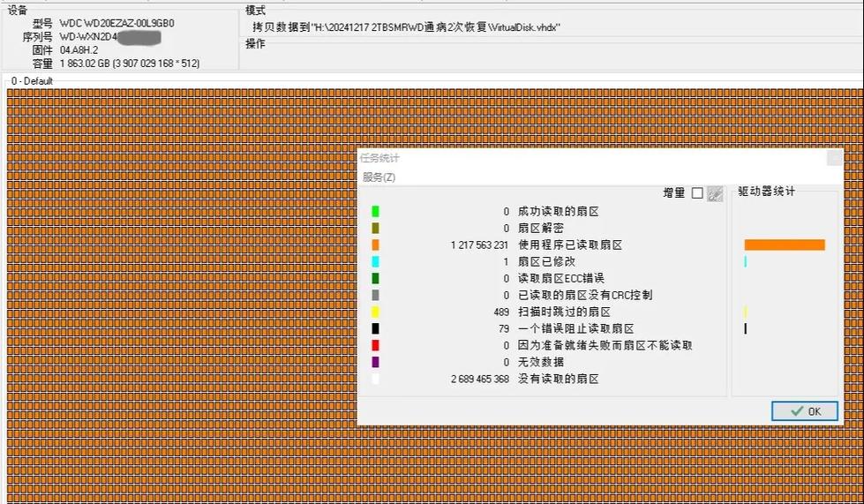Click the bright green 成功读取的扇区 swatch

[x=375, y=212]
